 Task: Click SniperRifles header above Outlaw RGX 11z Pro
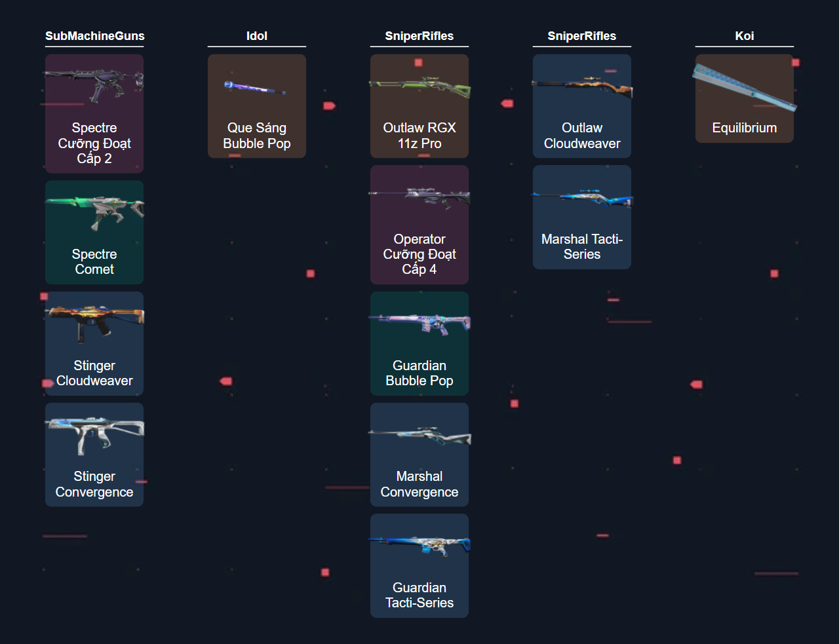click(x=419, y=36)
